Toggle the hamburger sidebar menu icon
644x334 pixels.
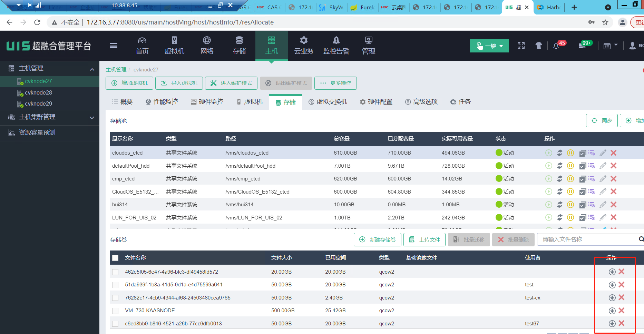[114, 46]
